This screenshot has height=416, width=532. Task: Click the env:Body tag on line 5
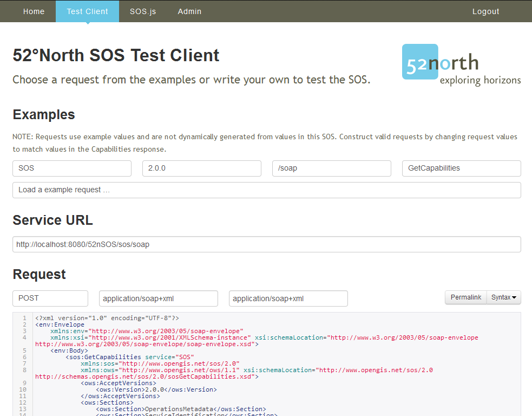[69, 350]
